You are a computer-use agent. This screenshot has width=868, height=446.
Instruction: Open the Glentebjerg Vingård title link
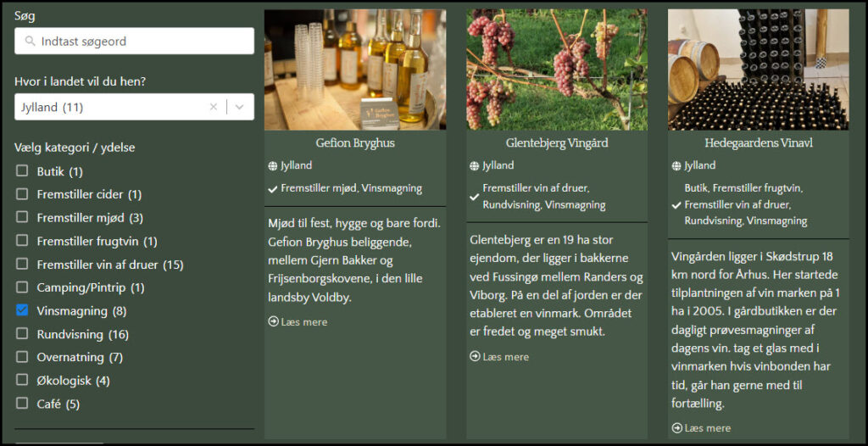[x=557, y=143]
